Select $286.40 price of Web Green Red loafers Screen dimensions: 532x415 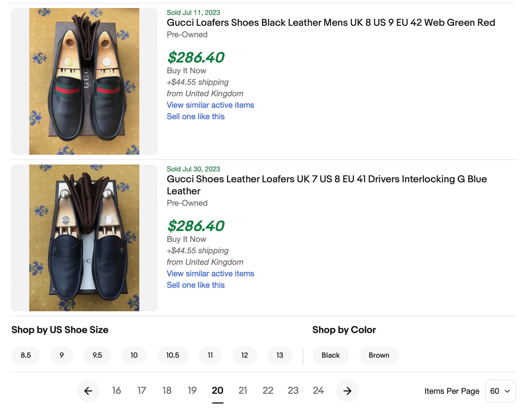pos(196,57)
